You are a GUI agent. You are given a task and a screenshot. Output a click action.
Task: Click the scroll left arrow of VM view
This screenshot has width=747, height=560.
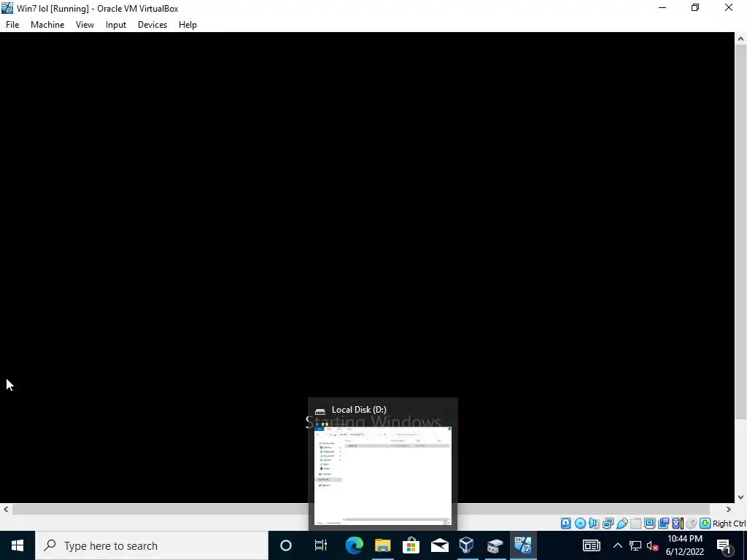[x=6, y=509]
